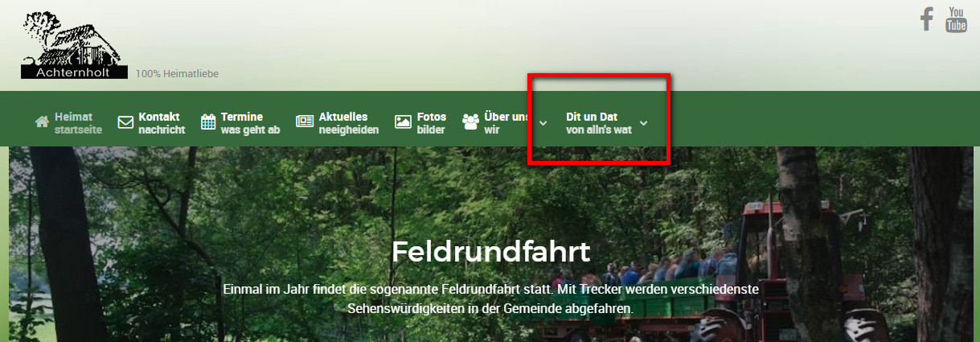This screenshot has height=342, width=980.
Task: Click the Feldrundfahrt slide heading
Action: pyautogui.click(x=490, y=251)
